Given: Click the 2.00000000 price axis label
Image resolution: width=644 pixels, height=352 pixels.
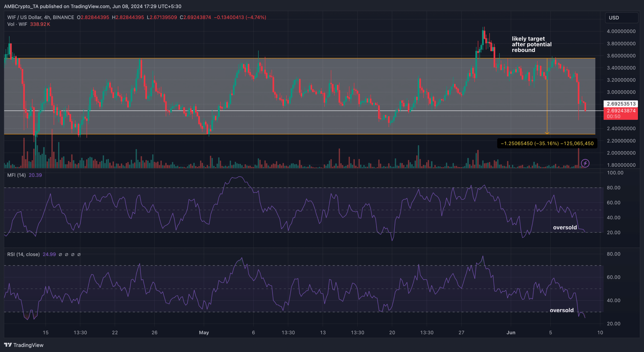Looking at the screenshot, I should (621, 153).
